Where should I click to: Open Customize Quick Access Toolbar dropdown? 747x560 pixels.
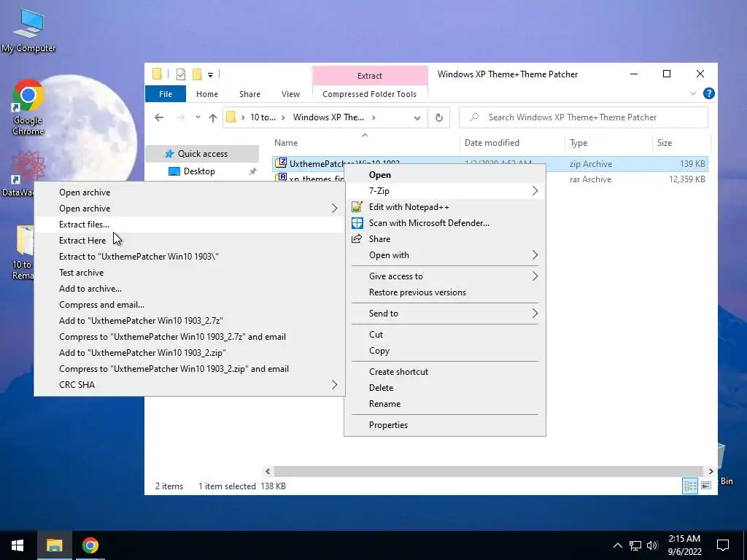(x=210, y=75)
